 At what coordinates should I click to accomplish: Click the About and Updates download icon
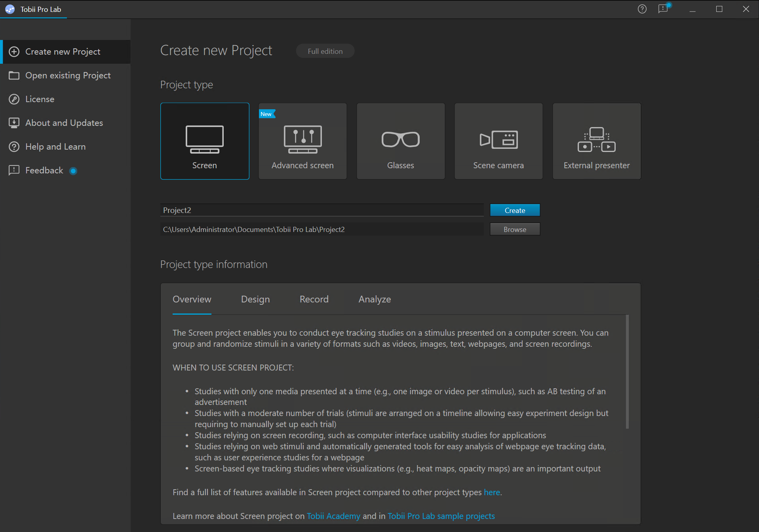pos(14,123)
